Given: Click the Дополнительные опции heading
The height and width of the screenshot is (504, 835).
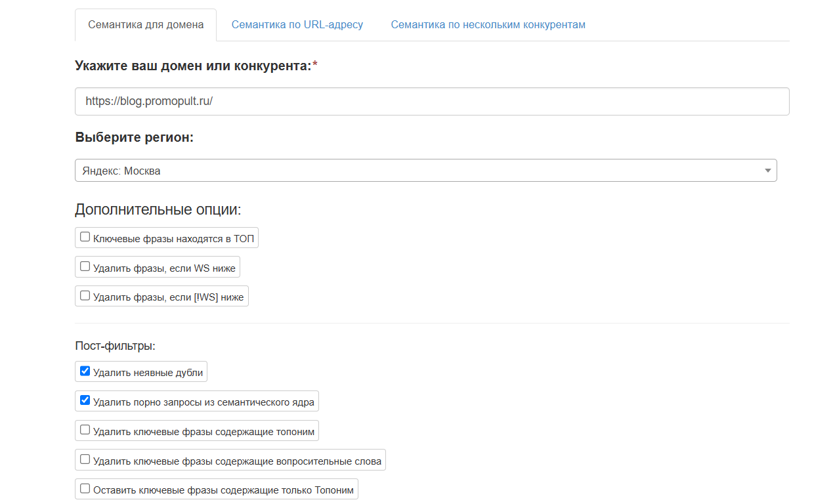Looking at the screenshot, I should 158,210.
